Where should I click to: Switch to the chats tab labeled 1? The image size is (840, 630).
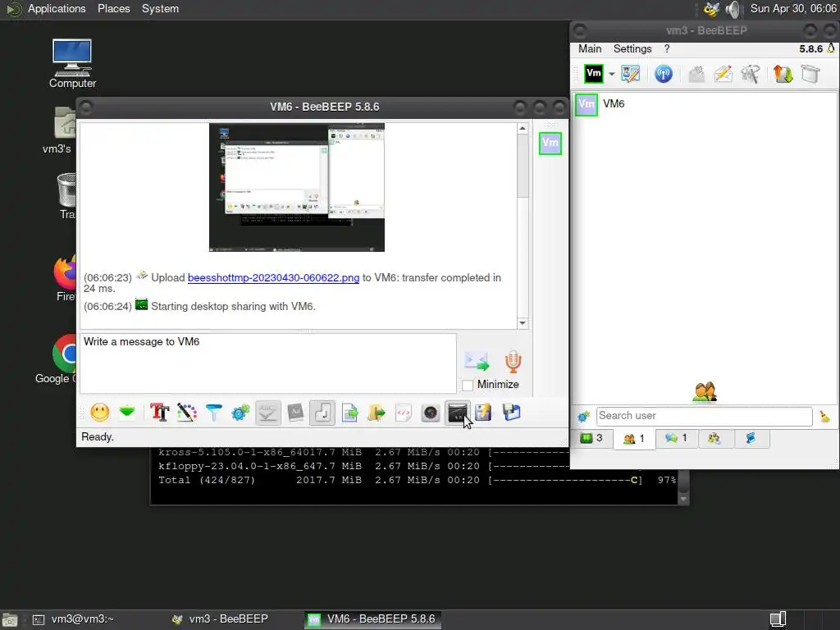(676, 438)
